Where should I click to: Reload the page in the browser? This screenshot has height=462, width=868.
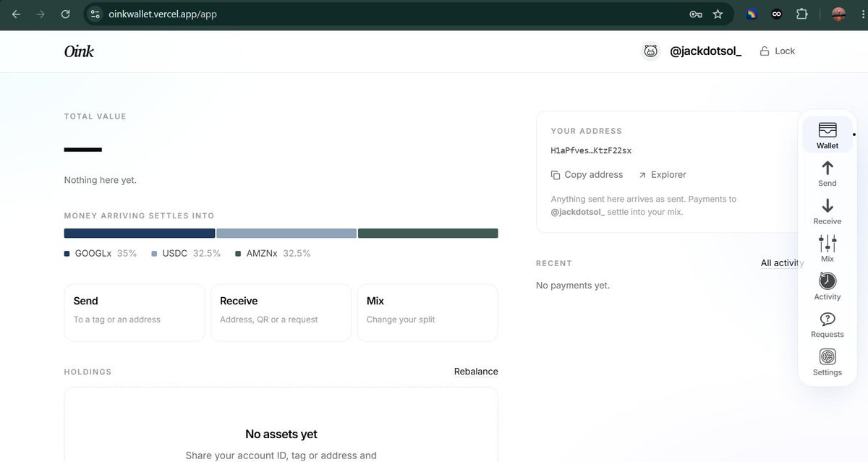65,14
